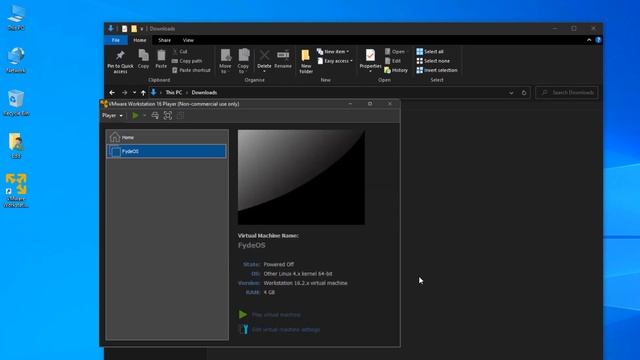This screenshot has width=640, height=360.
Task: Select Home in the VMware library list
Action: [167, 137]
